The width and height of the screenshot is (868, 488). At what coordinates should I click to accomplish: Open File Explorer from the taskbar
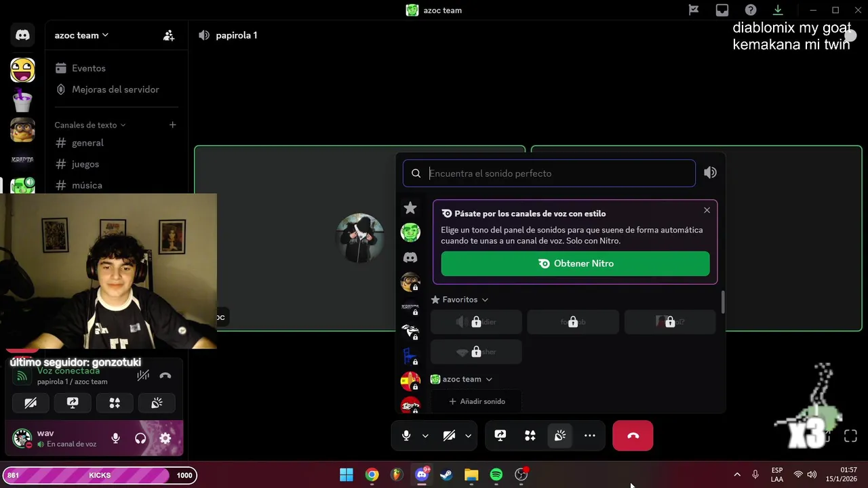coord(471,474)
